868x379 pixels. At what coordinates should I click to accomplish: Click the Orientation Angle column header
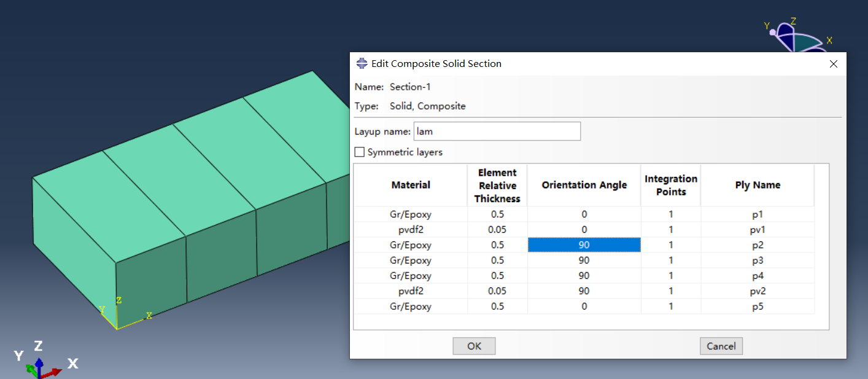[x=584, y=185]
